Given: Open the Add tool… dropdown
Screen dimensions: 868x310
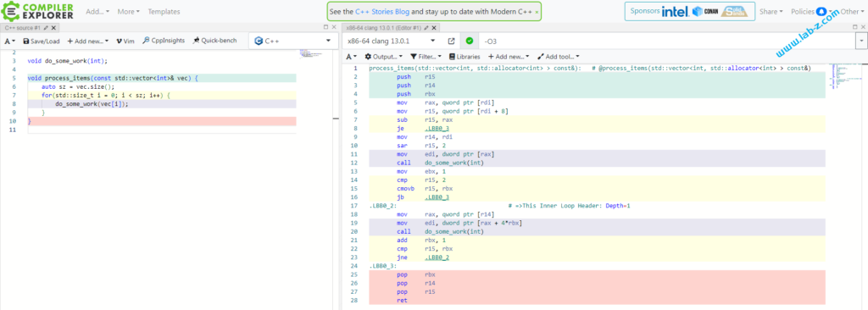Looking at the screenshot, I should (x=558, y=57).
